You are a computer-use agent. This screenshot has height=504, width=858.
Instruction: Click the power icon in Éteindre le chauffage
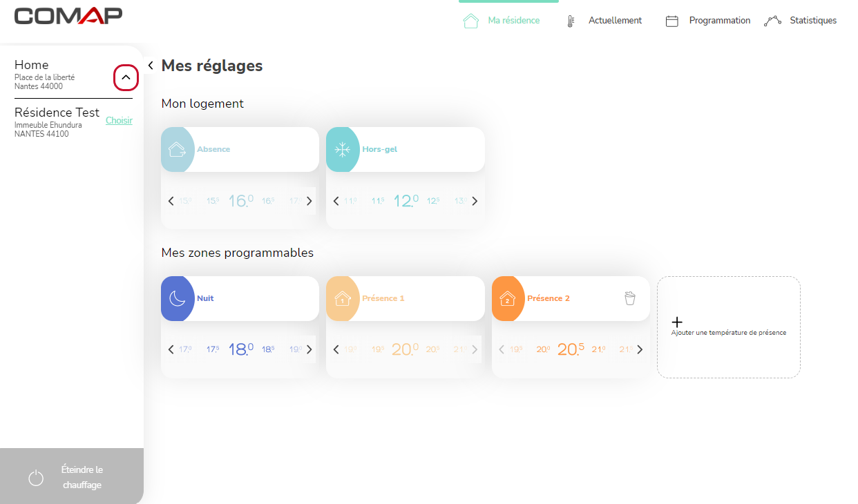(36, 478)
